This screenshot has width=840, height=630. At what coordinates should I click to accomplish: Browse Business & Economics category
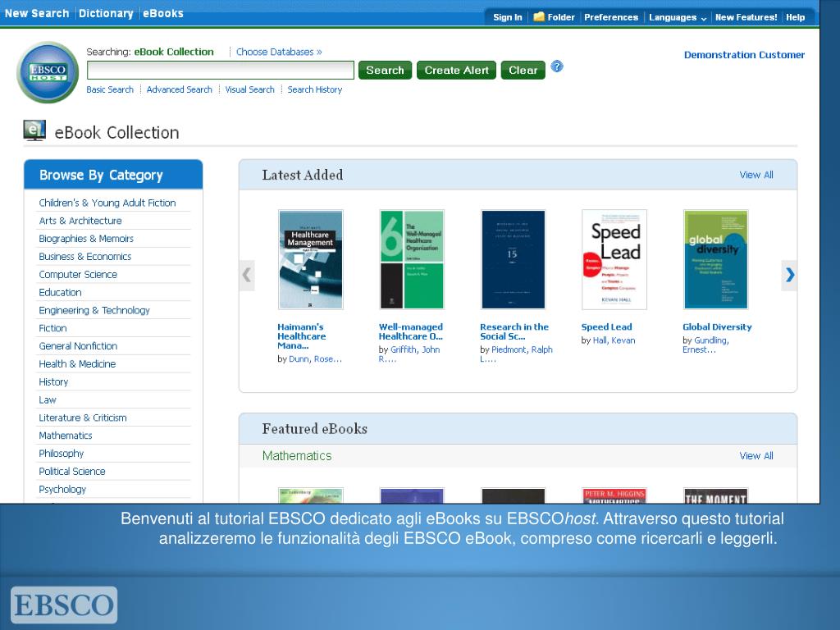tap(85, 257)
